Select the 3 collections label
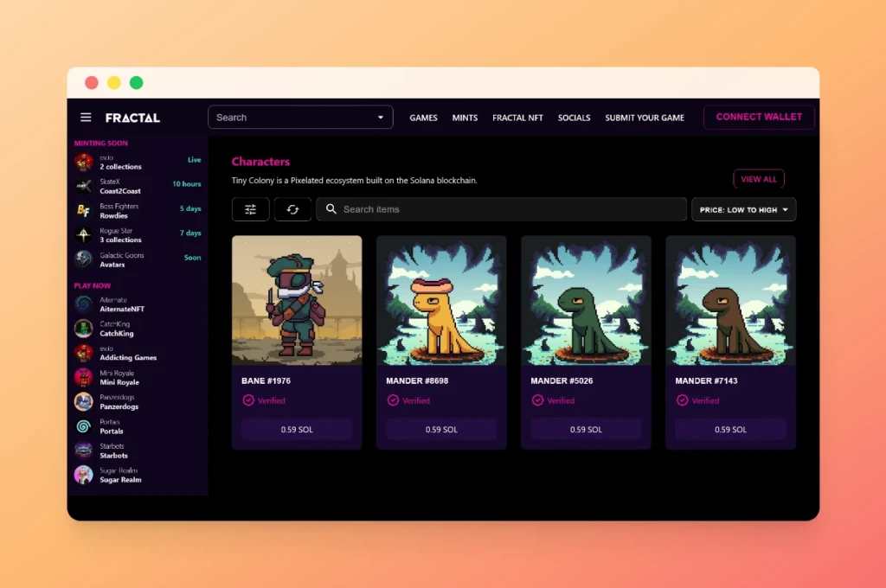This screenshot has width=886, height=588. click(x=120, y=240)
